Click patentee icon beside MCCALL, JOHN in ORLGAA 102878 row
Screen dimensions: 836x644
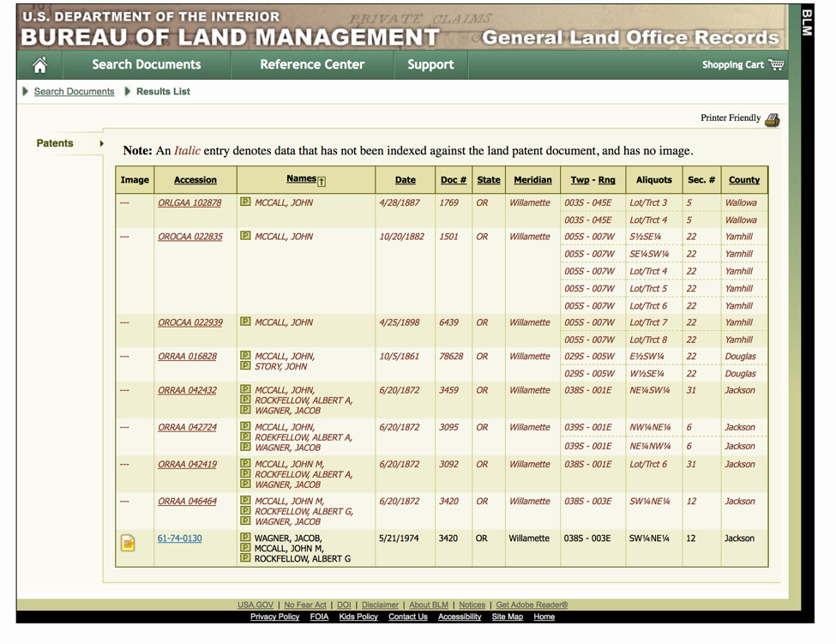coord(245,202)
